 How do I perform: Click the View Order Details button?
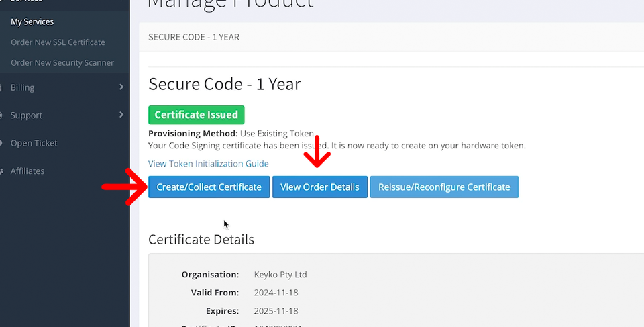pos(320,187)
